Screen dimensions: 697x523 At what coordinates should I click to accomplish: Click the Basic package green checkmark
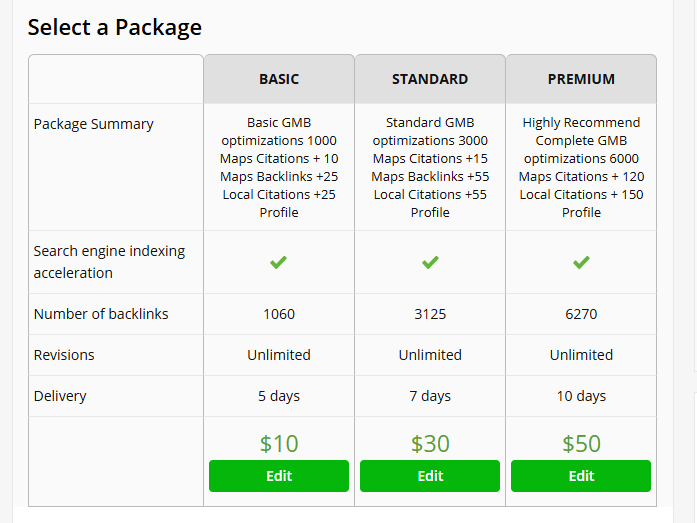279,262
